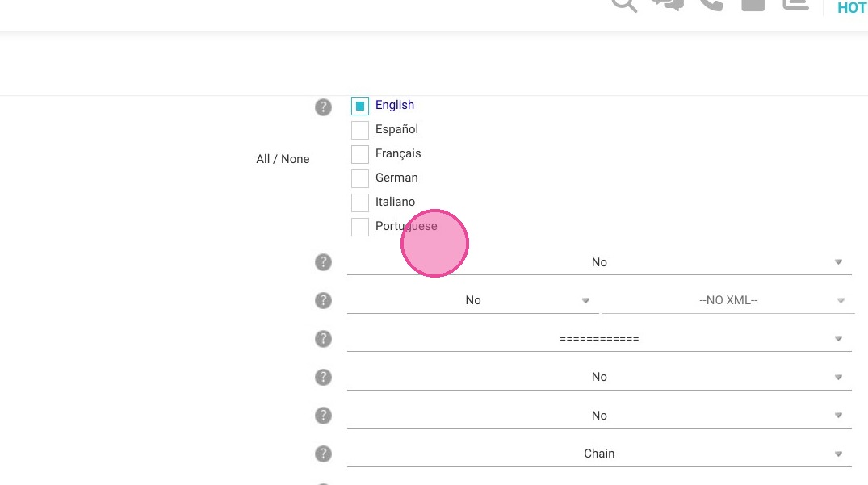The image size is (868, 485).
Task: Open help icon beside the ============ dropdown
Action: pos(323,338)
